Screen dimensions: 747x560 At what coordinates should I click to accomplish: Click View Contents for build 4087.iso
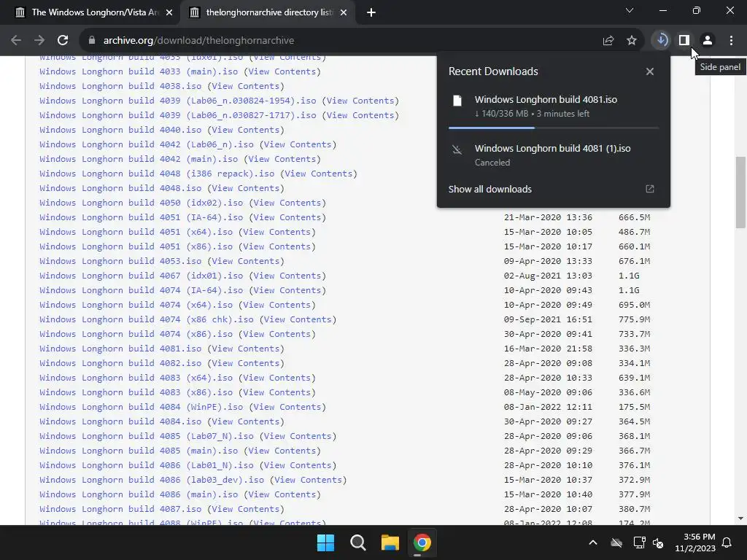coord(246,509)
